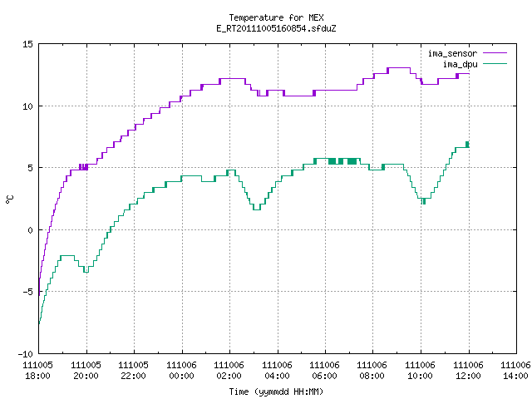
Task: Click the ima_sensor legend label
Action: click(x=452, y=53)
